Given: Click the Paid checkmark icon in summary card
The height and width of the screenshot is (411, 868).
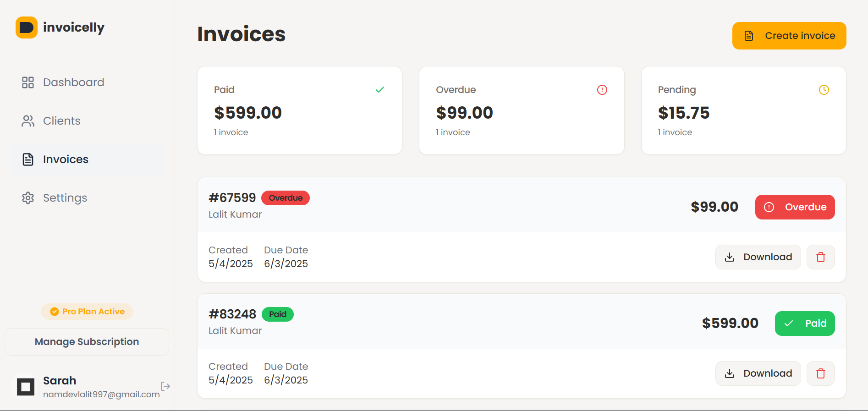Looking at the screenshot, I should pos(379,90).
